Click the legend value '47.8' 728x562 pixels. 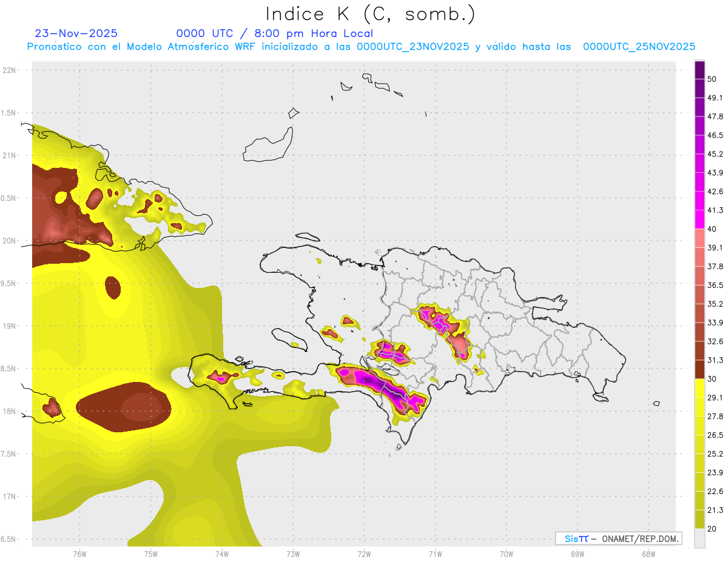[715, 116]
